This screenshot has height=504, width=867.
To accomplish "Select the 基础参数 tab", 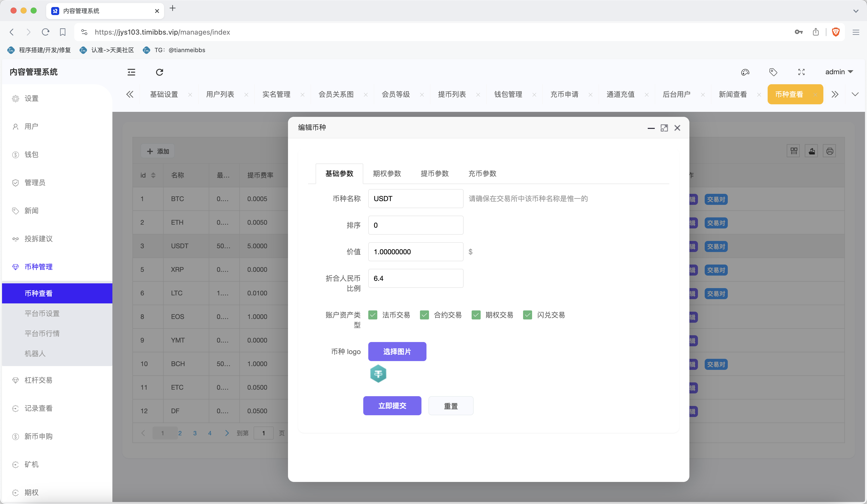I will 339,174.
